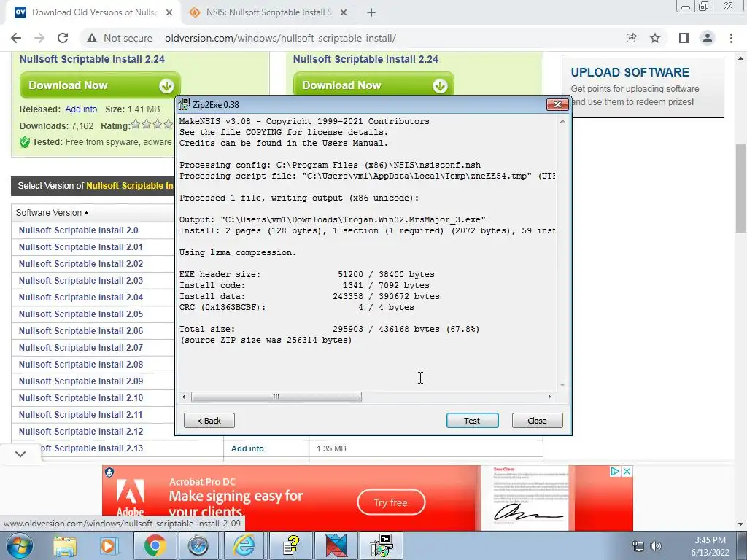Image resolution: width=747 pixels, height=560 pixels.
Task: Open the browser side panel icon
Action: 684,38
